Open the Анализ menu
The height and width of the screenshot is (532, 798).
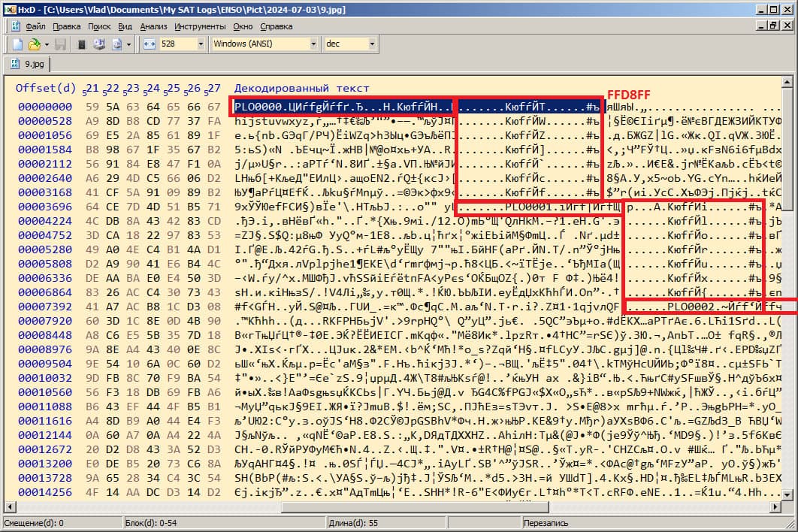pyautogui.click(x=153, y=26)
